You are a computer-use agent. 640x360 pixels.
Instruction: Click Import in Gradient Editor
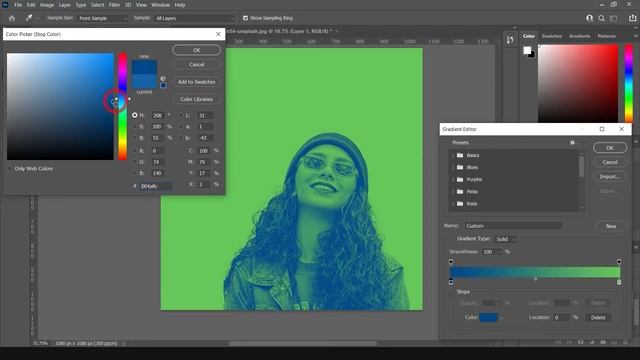point(610,177)
